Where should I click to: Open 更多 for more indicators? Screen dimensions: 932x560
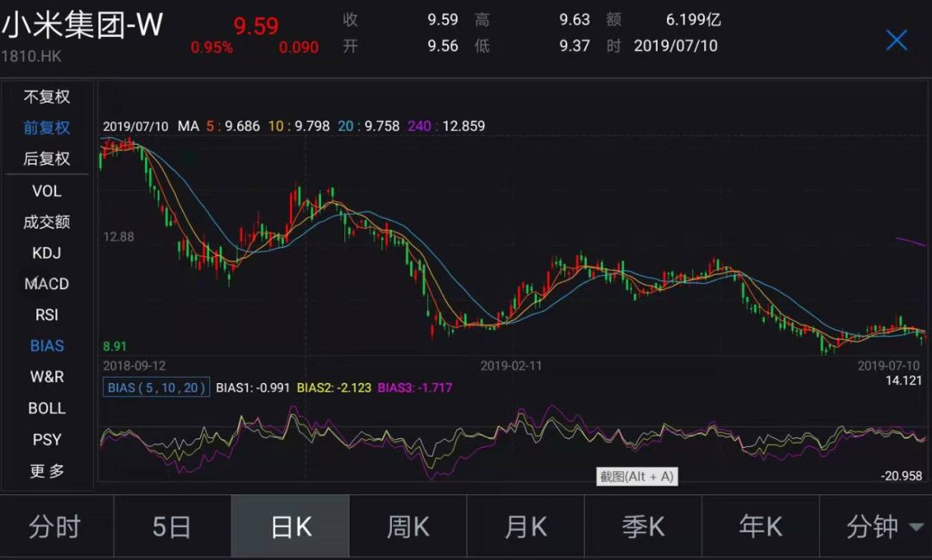(47, 471)
